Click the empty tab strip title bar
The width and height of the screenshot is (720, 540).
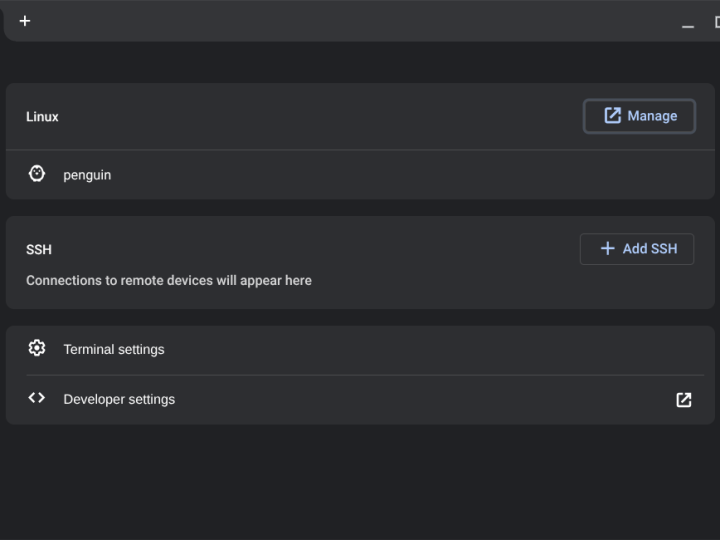(x=350, y=21)
